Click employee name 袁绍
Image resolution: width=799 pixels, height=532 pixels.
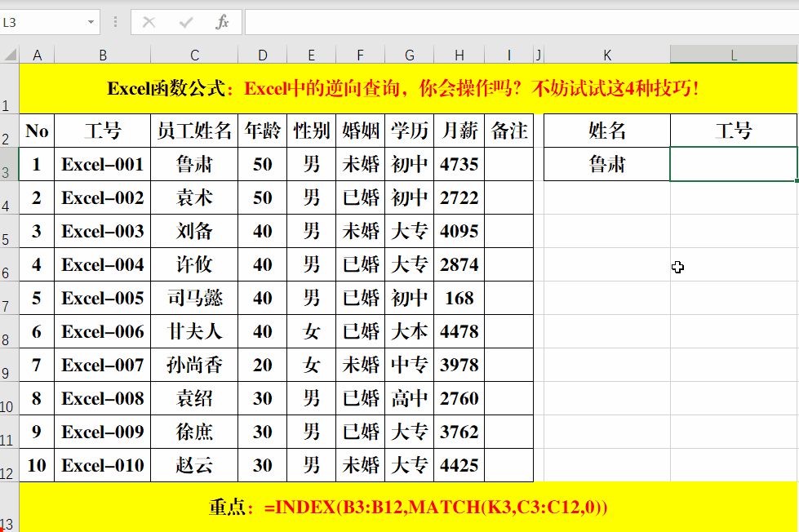(x=194, y=398)
